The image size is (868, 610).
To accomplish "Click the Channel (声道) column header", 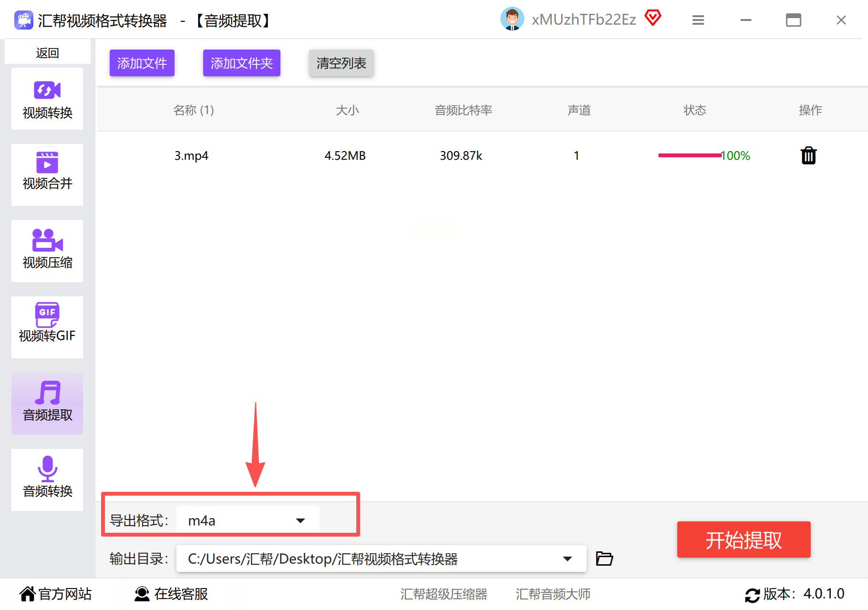I will click(579, 110).
